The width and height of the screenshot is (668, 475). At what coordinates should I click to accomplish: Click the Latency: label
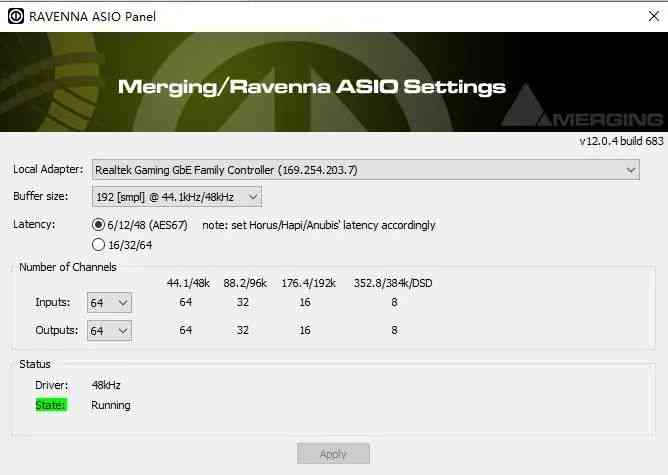pos(34,224)
